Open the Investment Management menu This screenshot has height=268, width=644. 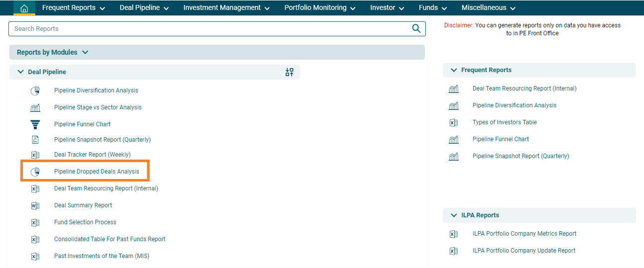click(x=226, y=8)
